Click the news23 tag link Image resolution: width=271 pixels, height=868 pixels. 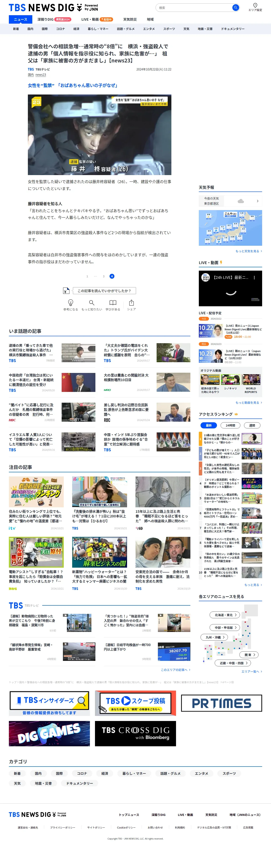coord(41,75)
